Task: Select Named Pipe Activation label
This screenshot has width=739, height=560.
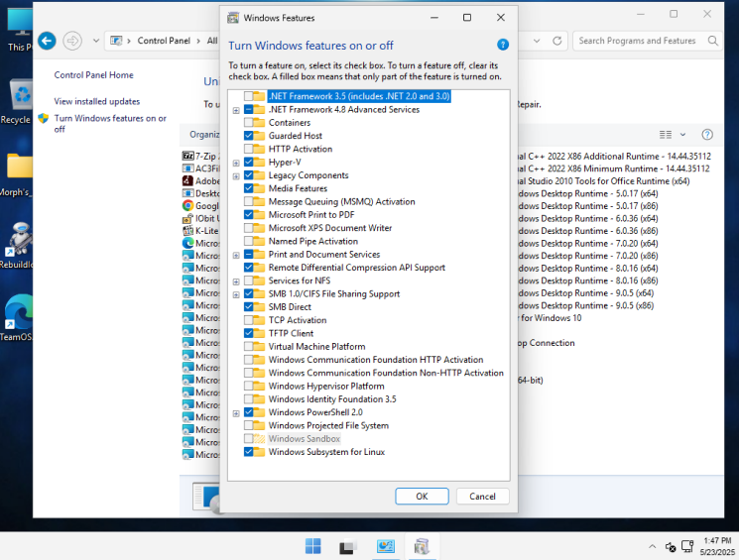Action: [312, 241]
